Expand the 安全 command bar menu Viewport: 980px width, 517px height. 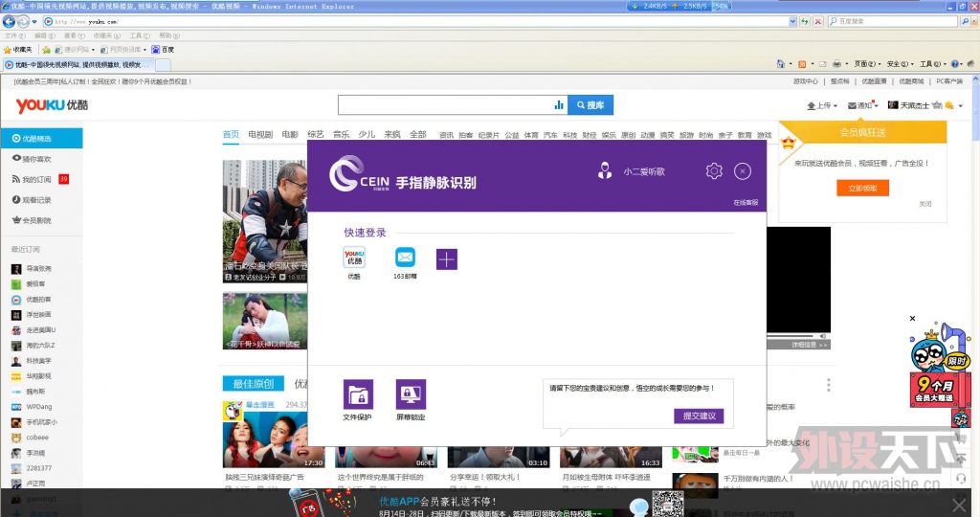coord(900,64)
